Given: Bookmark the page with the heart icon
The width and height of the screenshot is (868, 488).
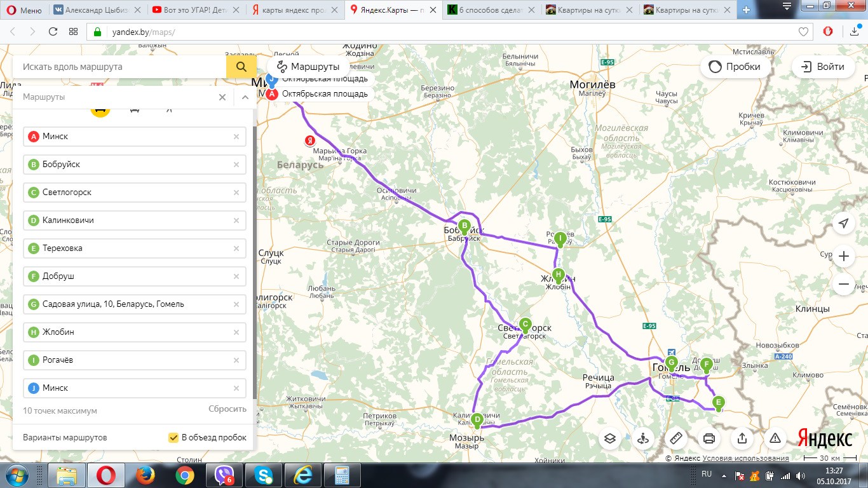Looking at the screenshot, I should click(x=803, y=32).
